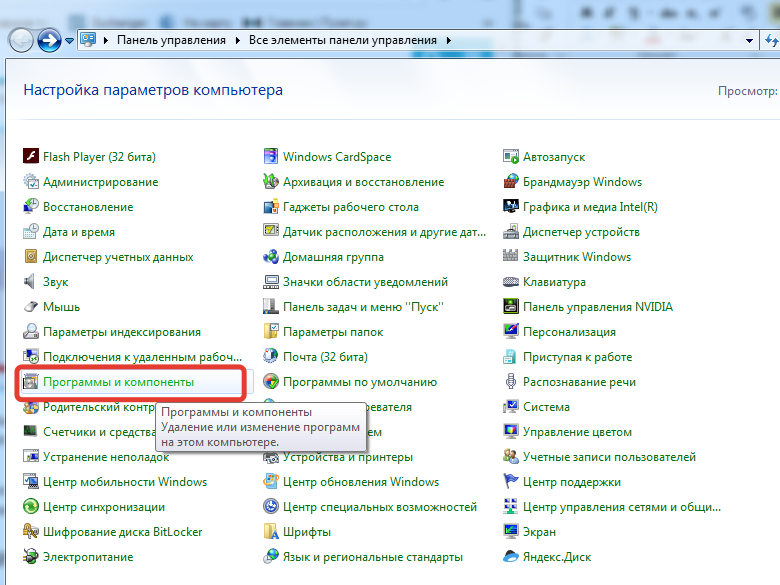Click Параметры индексирования icon
Image resolution: width=780 pixels, height=585 pixels.
pos(31,331)
